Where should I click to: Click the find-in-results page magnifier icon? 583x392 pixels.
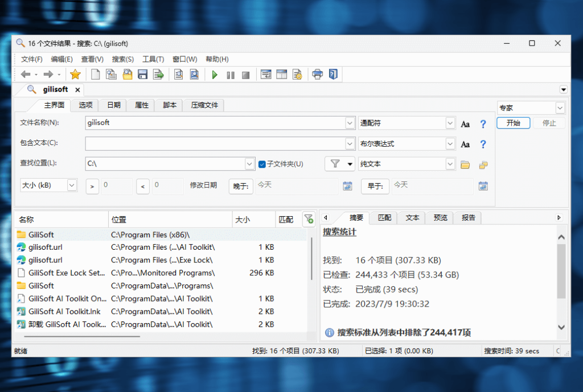pos(178,75)
